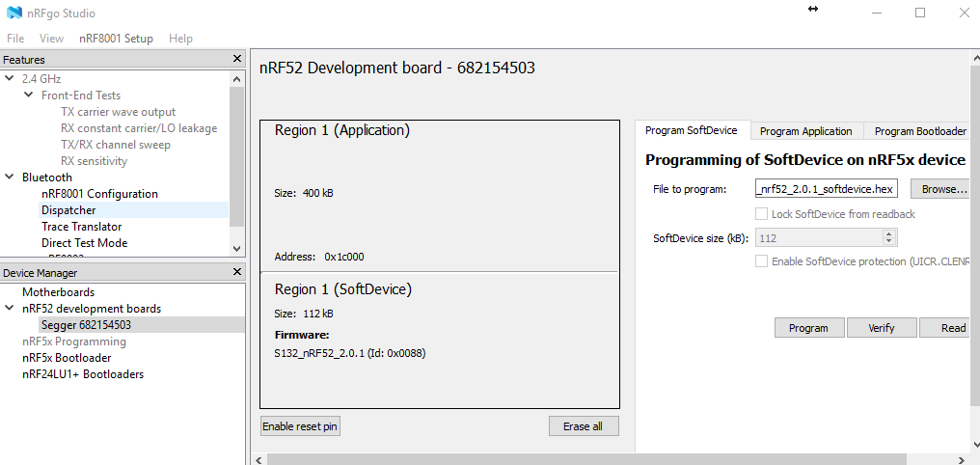Click the SoftDevice size spinner field

819,237
